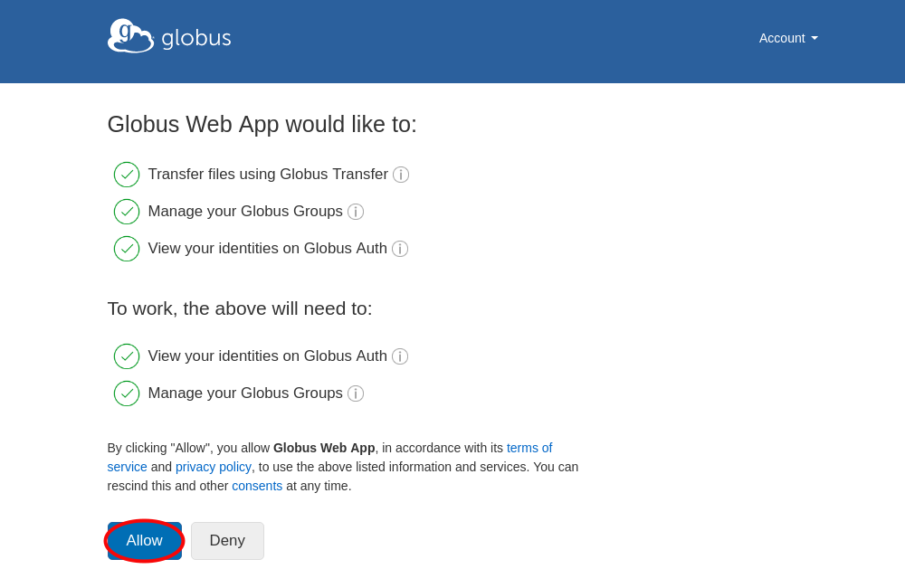The height and width of the screenshot is (588, 905).
Task: Click info icon beside Manage your Globus Groups
Action: pyautogui.click(x=356, y=212)
